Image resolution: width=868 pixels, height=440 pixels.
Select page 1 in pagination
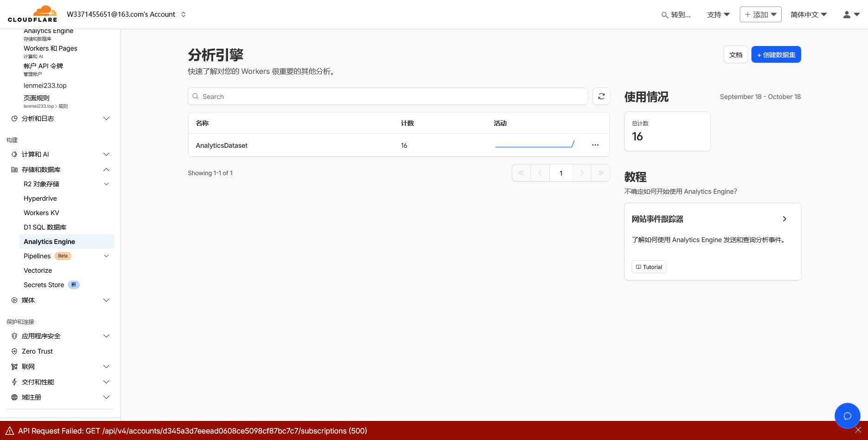561,172
